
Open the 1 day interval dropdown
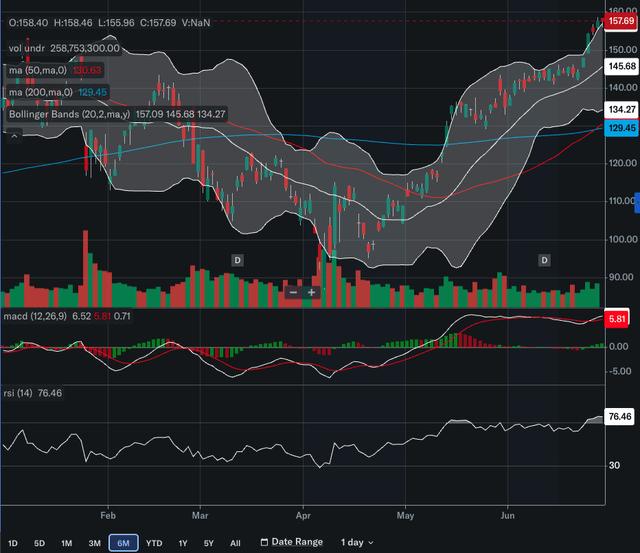click(357, 542)
